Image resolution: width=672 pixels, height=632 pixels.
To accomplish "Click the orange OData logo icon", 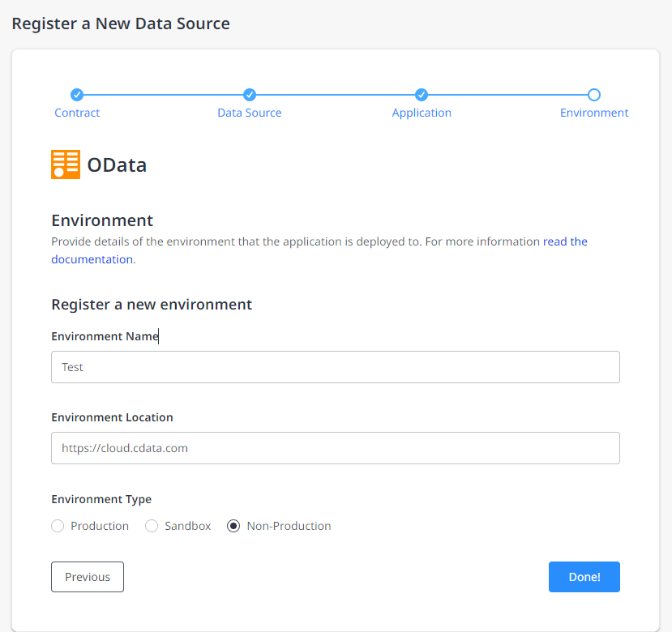I will coord(66,164).
